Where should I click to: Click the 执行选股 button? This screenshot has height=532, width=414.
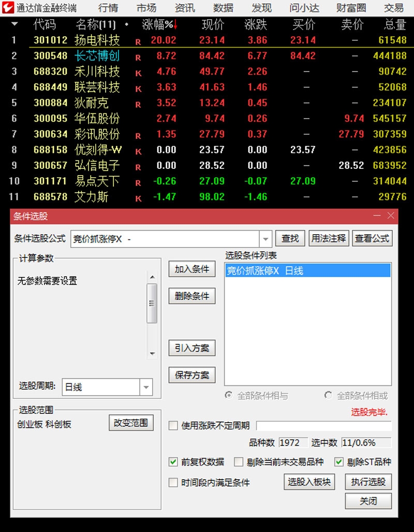368,482
